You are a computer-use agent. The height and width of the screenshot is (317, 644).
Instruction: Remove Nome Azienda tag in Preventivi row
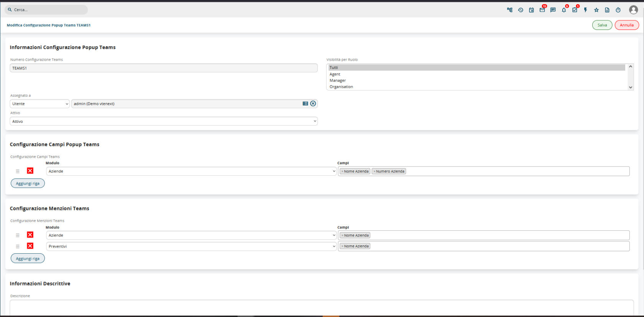pos(342,246)
